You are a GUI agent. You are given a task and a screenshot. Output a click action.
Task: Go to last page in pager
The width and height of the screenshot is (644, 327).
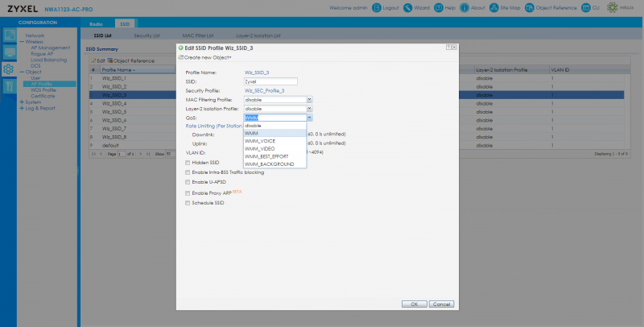[148, 154]
